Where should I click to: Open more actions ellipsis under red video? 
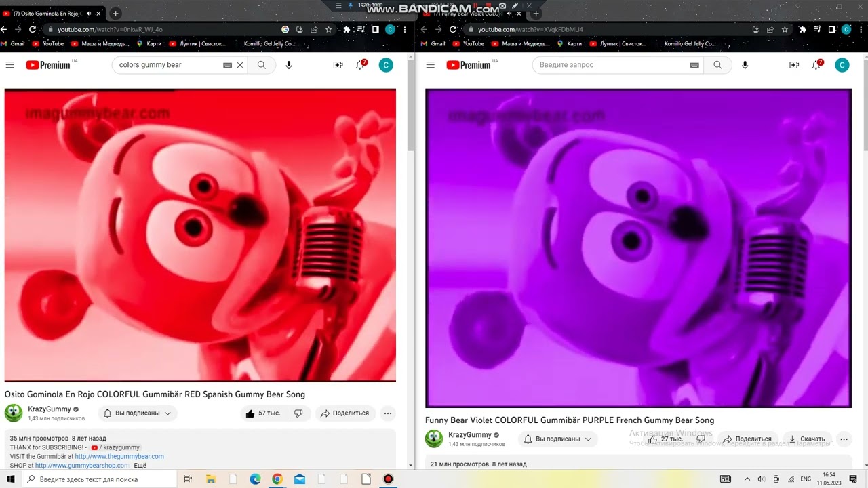[x=388, y=413]
